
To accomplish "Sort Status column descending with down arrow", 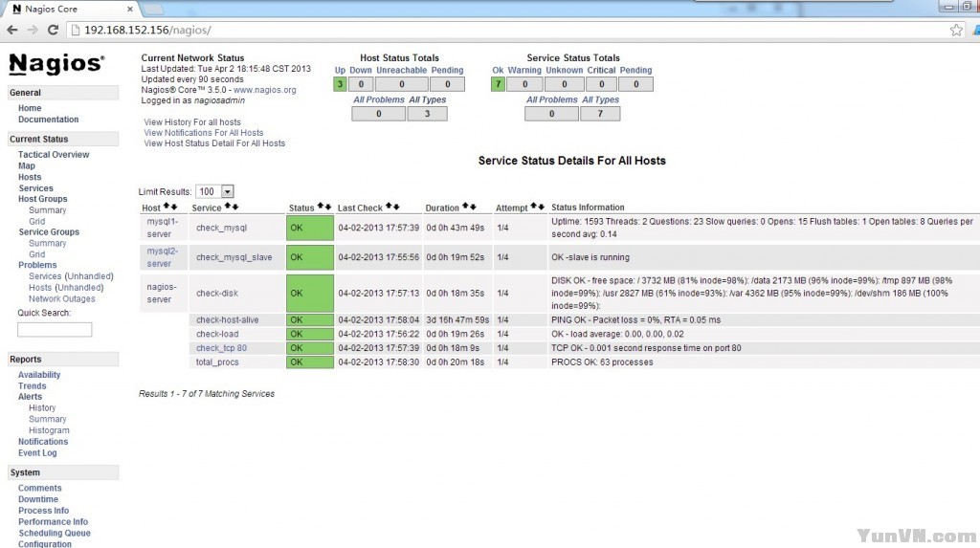I will click(x=327, y=207).
